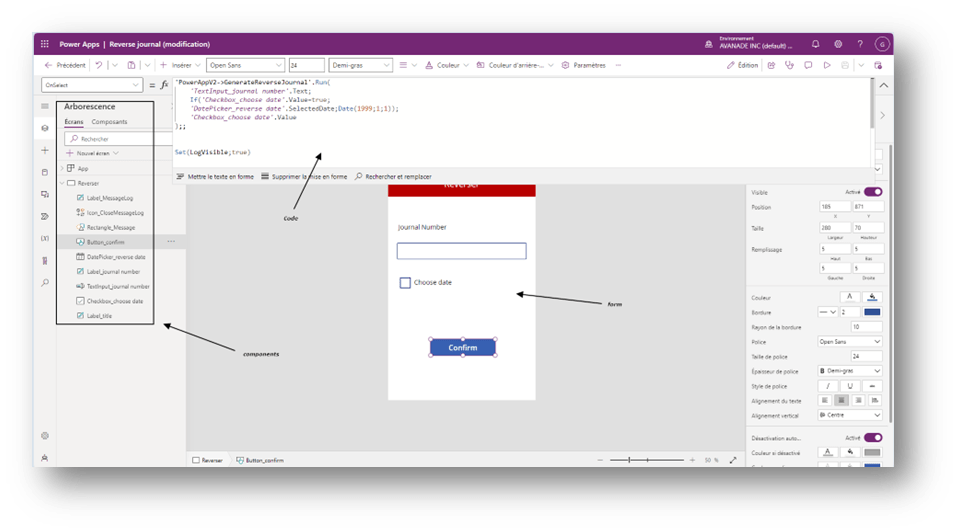The image size is (959, 532).
Task: Click the blue border color swatch
Action: pos(871,312)
